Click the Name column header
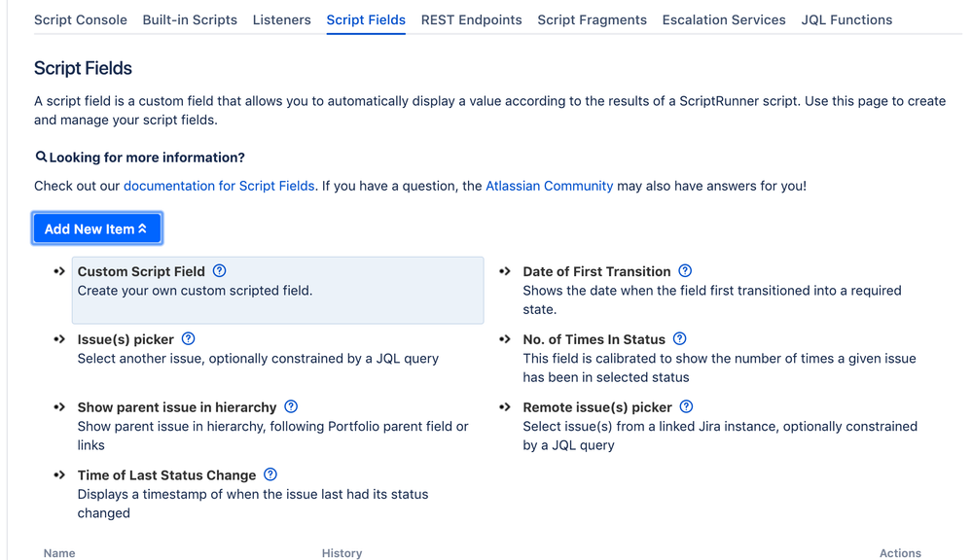 pyautogui.click(x=59, y=552)
